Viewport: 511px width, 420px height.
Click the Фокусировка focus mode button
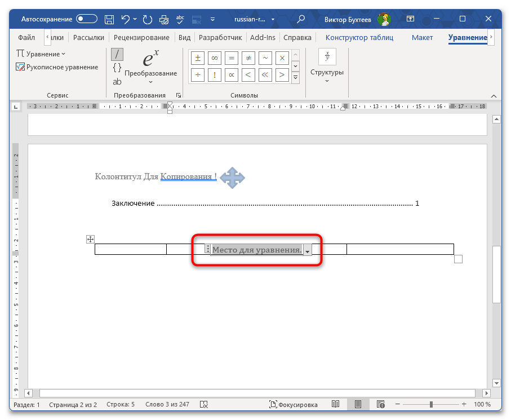[x=293, y=405]
